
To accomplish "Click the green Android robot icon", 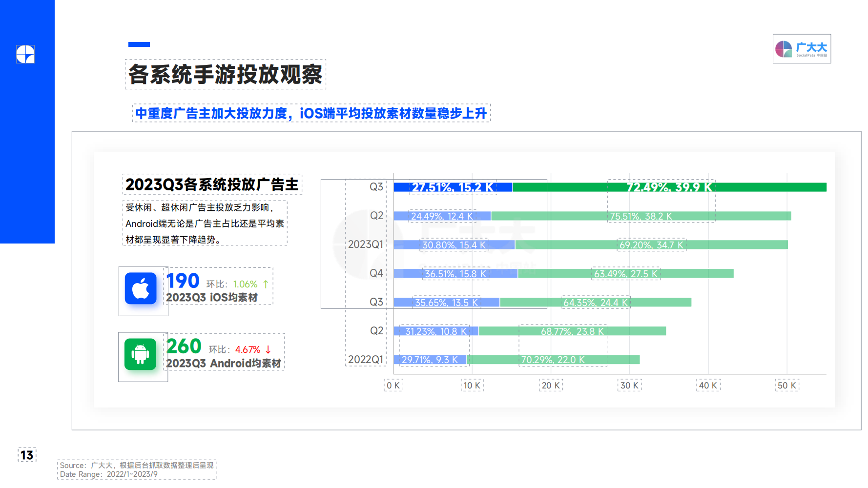I will click(140, 354).
